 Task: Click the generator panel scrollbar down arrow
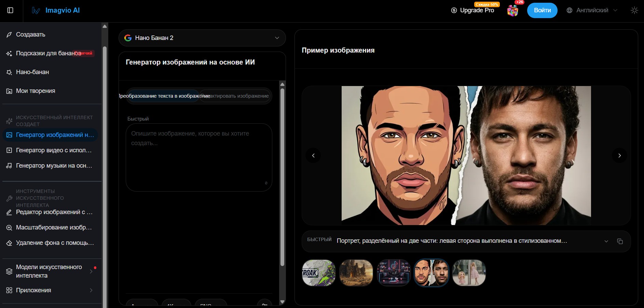click(282, 302)
